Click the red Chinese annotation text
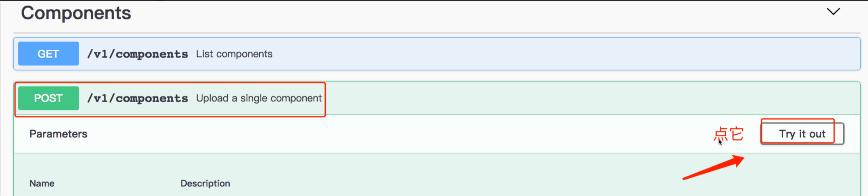Image resolution: width=868 pixels, height=196 pixels. click(x=728, y=134)
